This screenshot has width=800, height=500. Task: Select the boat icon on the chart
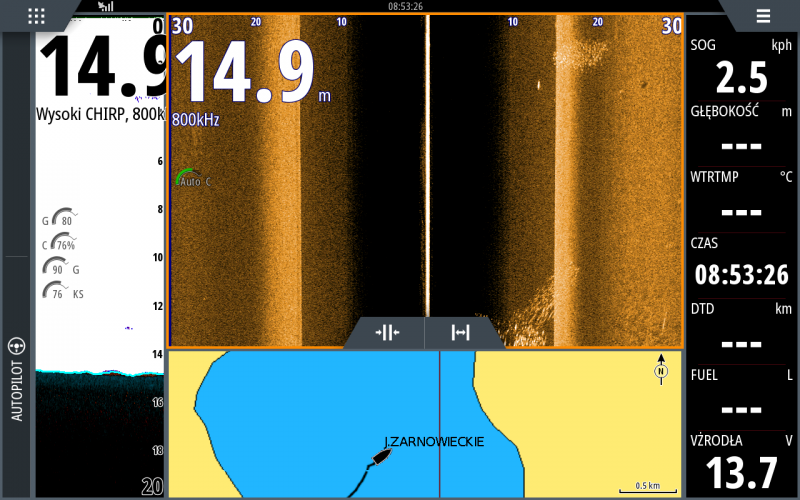pos(381,458)
